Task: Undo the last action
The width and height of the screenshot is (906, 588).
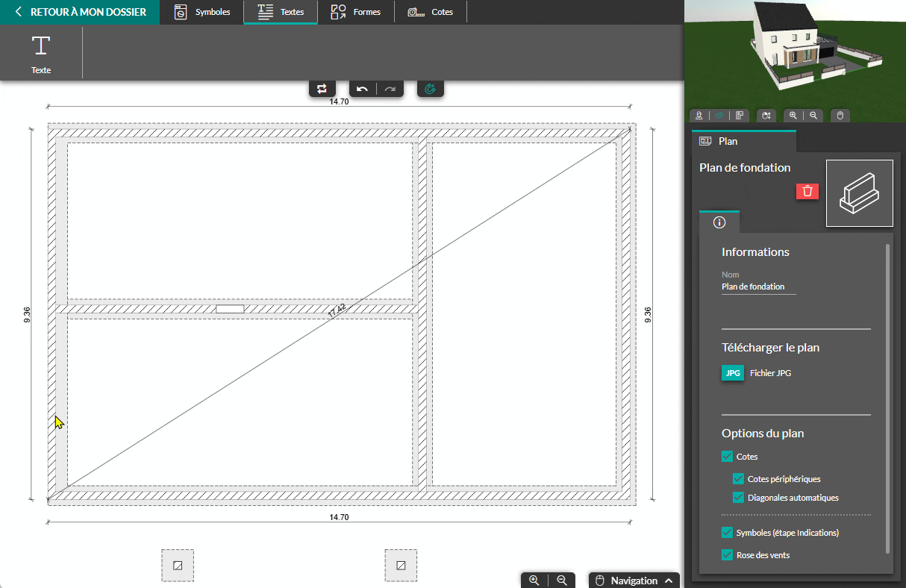Action: [363, 89]
